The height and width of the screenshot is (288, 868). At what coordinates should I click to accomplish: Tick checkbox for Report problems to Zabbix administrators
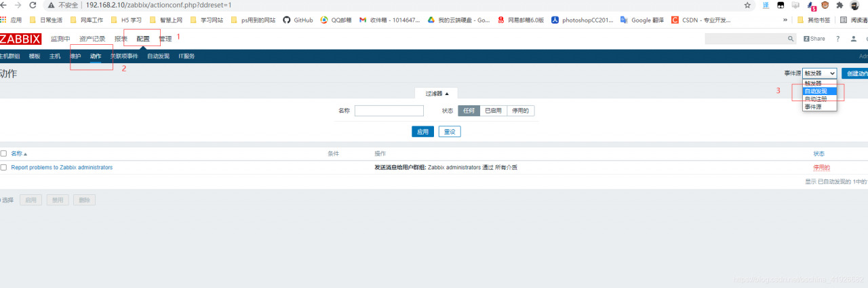click(x=3, y=167)
